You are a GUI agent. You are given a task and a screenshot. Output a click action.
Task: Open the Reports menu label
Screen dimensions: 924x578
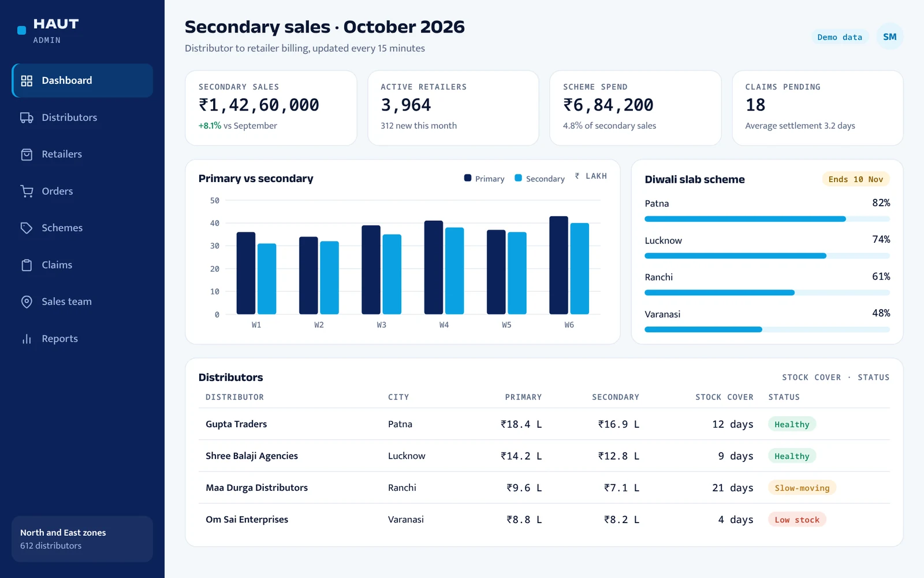tap(59, 339)
